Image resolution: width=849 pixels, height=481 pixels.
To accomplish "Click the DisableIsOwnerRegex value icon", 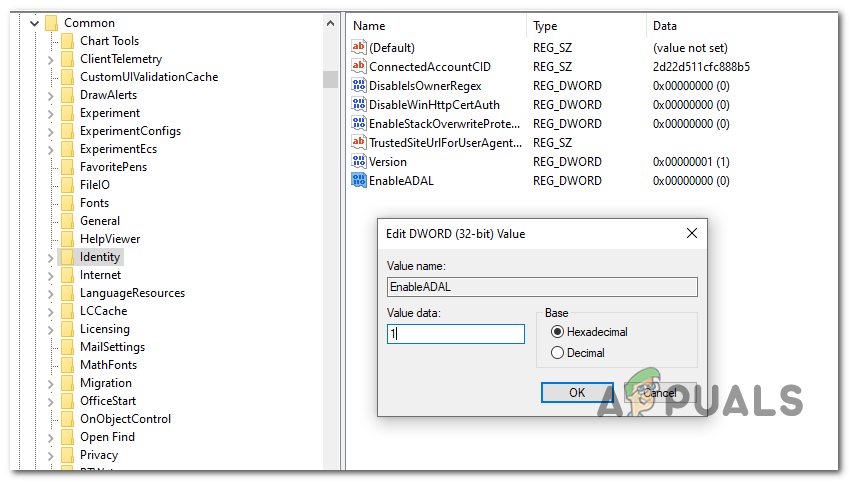I will click(x=359, y=85).
